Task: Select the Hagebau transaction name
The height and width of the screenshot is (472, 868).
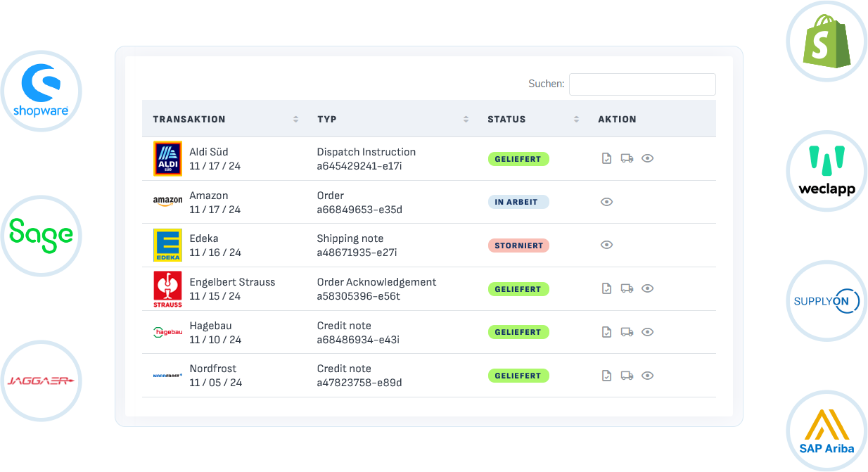Action: [210, 326]
